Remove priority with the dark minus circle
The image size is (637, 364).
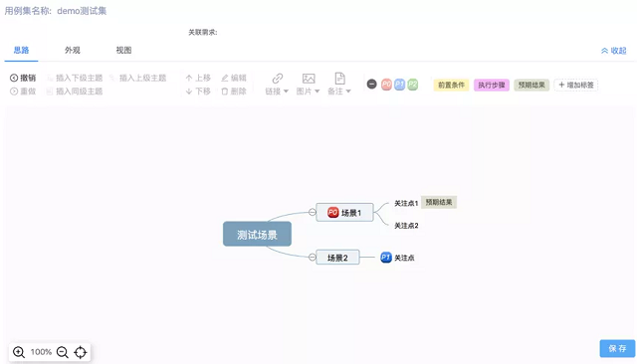click(371, 84)
